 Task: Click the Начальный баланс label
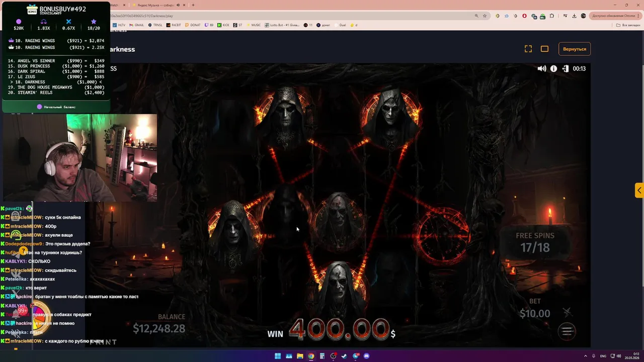59,107
